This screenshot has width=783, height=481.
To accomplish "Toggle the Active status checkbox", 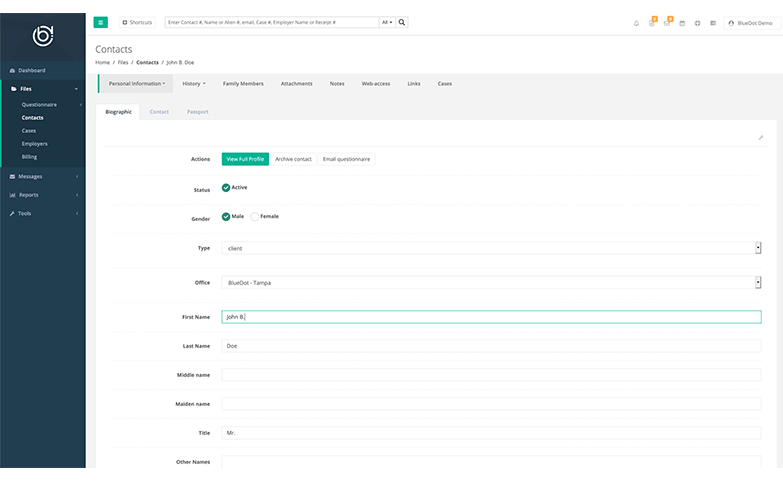I will coord(226,187).
